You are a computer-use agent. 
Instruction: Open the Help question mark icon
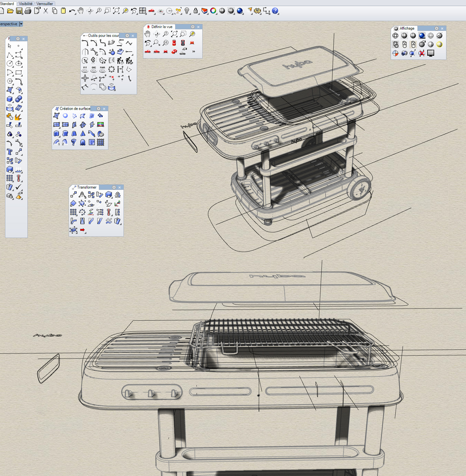pos(275,11)
